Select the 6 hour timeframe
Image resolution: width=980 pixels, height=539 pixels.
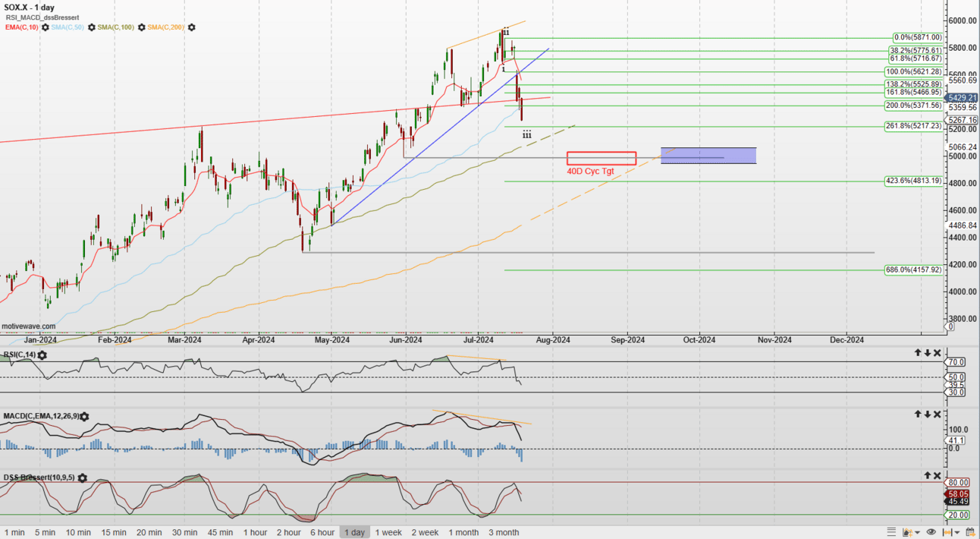[322, 532]
